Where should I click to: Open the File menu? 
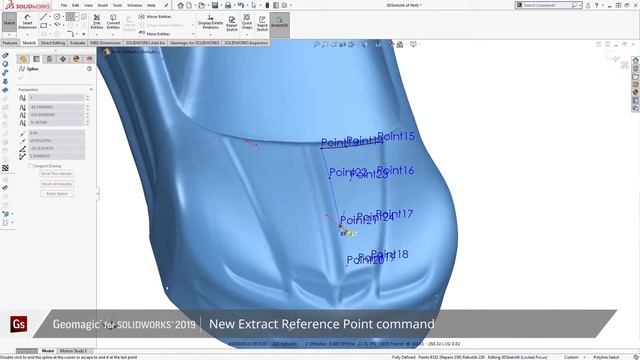[64, 5]
